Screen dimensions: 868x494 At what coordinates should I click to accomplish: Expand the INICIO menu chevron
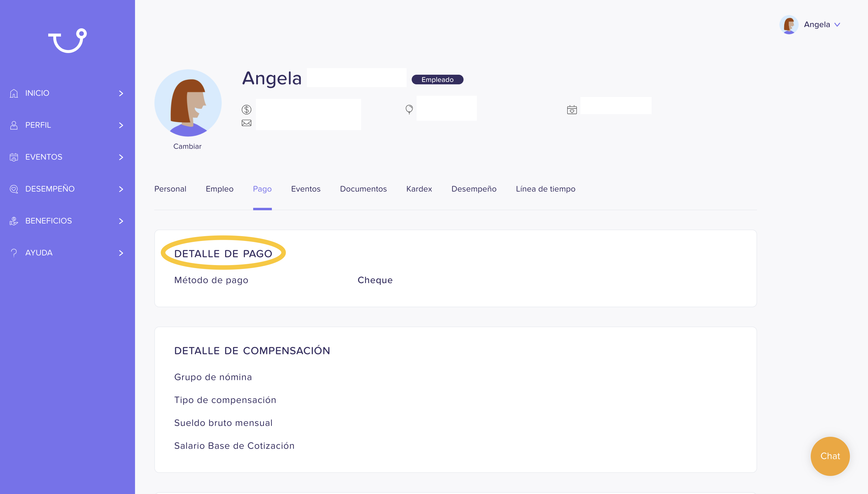[x=121, y=93]
